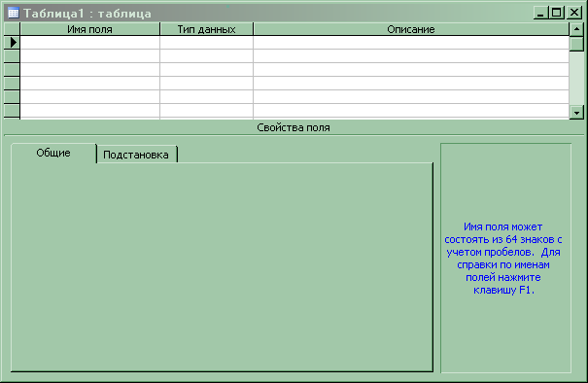Select the current row selector arrow
Viewport: 588px width, 383px height.
click(12, 43)
